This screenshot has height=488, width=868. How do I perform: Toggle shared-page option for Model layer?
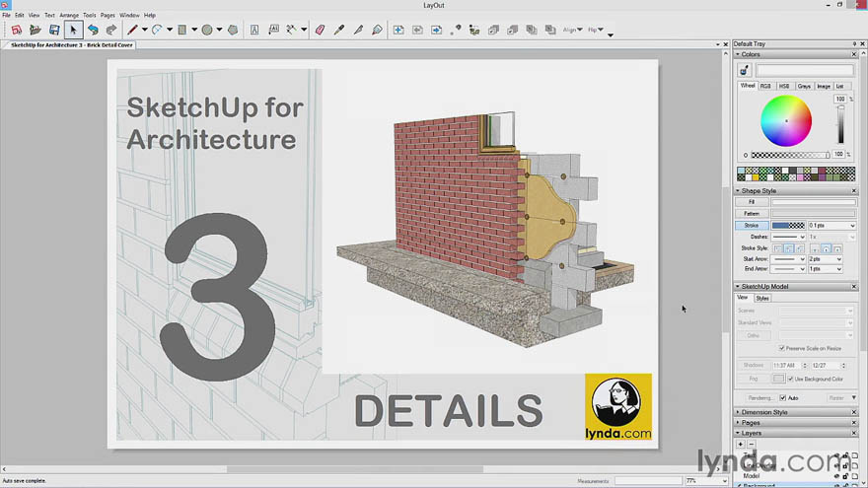pyautogui.click(x=855, y=476)
